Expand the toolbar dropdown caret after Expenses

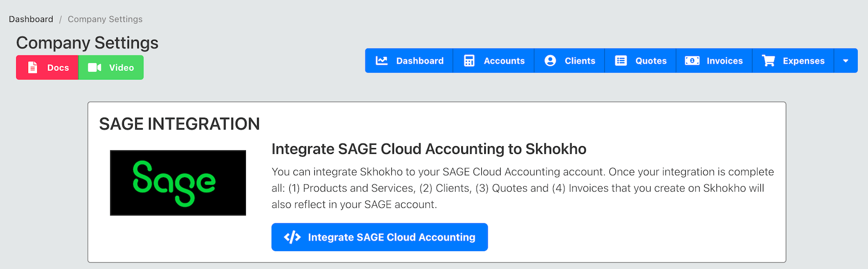pyautogui.click(x=846, y=61)
